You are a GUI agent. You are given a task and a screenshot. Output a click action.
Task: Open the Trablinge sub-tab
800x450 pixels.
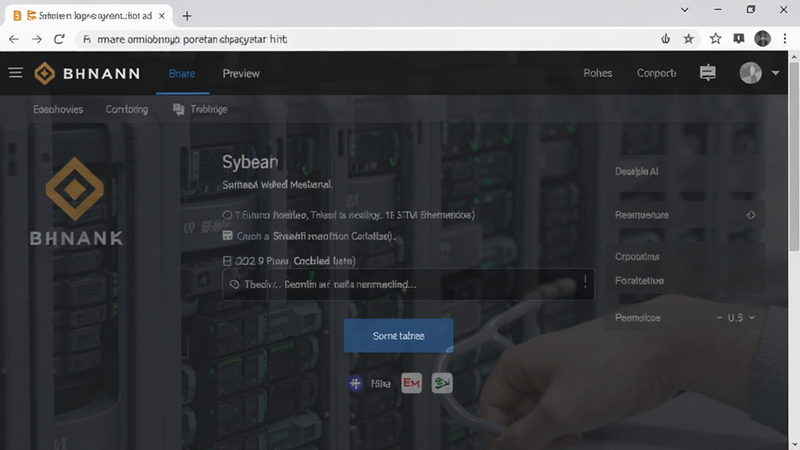(x=209, y=109)
